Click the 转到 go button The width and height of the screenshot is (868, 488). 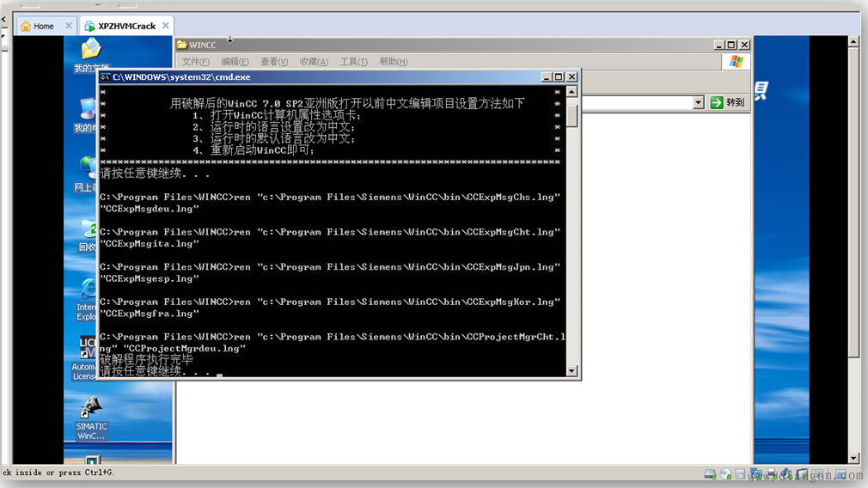click(x=727, y=103)
